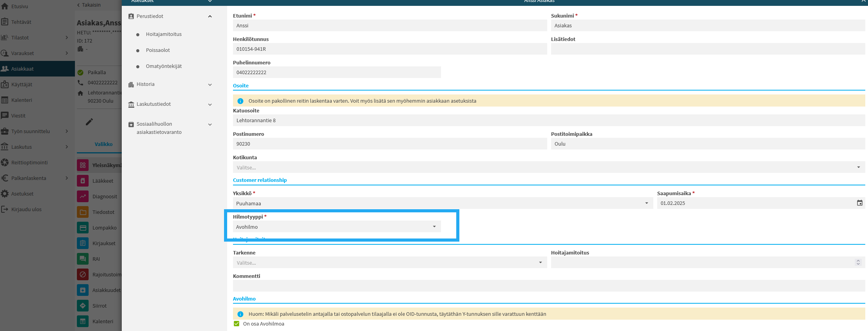
Task: Open the Reittioptimointi sidebar link
Action: point(29,162)
